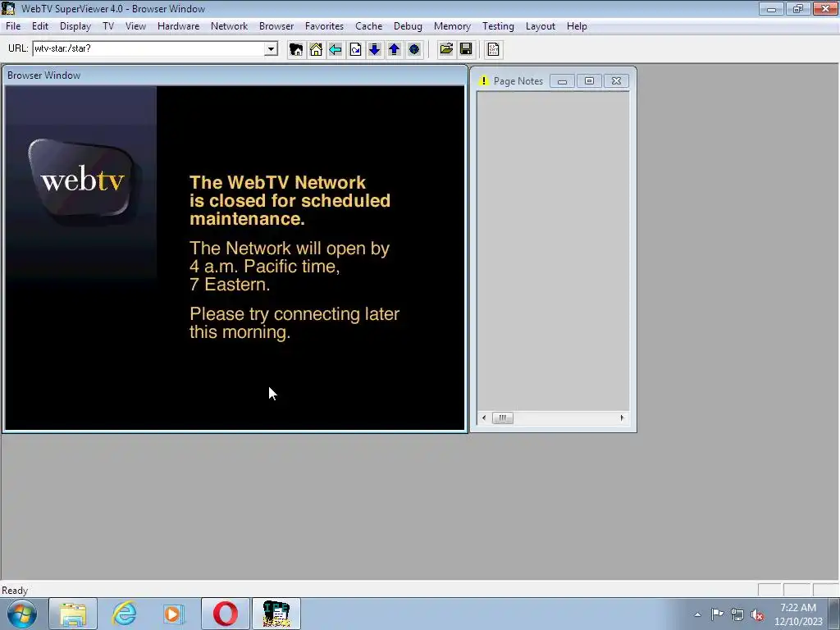
Task: Open the TV menu
Action: point(108,26)
